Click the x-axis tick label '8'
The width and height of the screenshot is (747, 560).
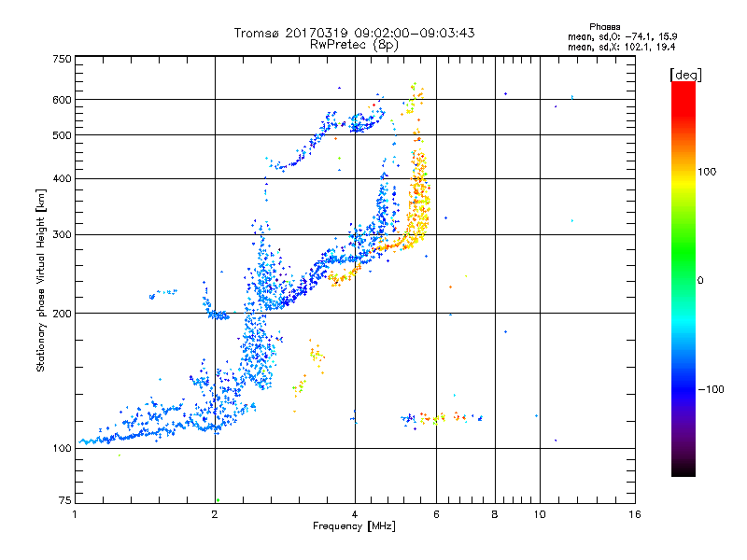[495, 514]
